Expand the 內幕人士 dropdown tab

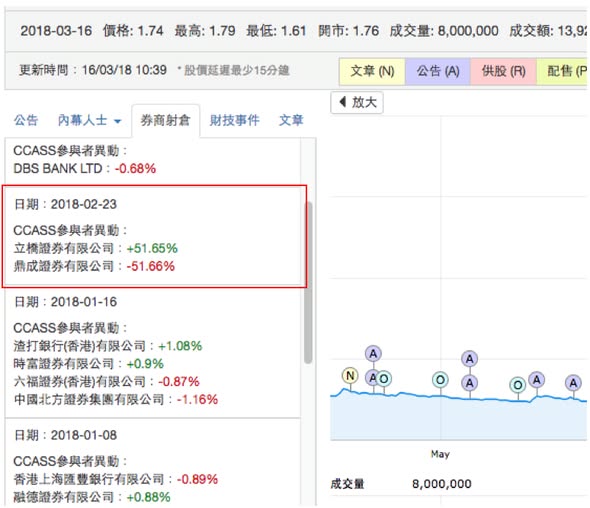pos(89,120)
